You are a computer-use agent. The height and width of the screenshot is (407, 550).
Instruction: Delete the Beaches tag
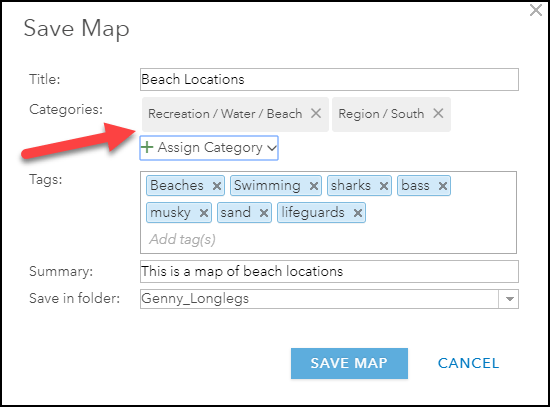point(217,186)
